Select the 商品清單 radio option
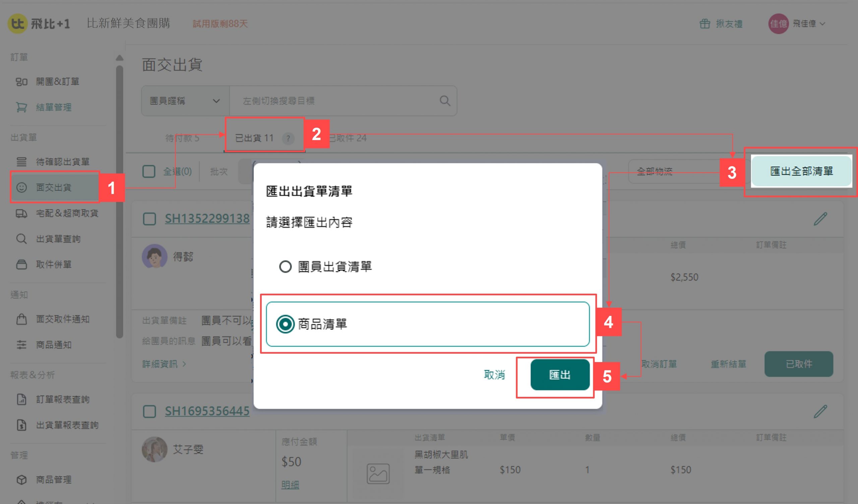This screenshot has height=504, width=858. click(x=285, y=324)
